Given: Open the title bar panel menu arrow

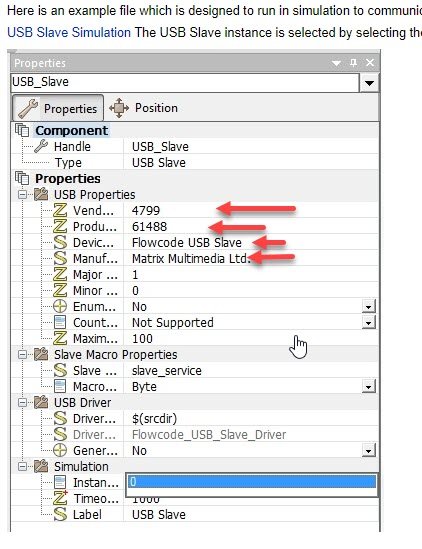Looking at the screenshot, I should click(x=336, y=63).
